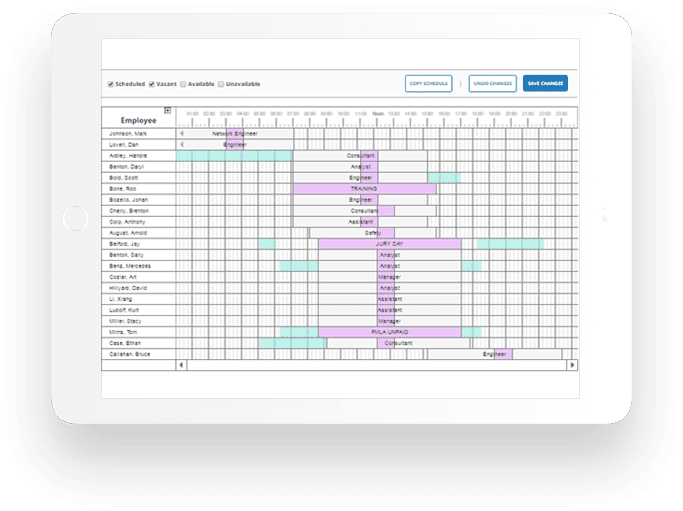Image resolution: width=683 pixels, height=511 pixels.
Task: Select the TRAINING block for Bone, Rob
Action: 365,189
